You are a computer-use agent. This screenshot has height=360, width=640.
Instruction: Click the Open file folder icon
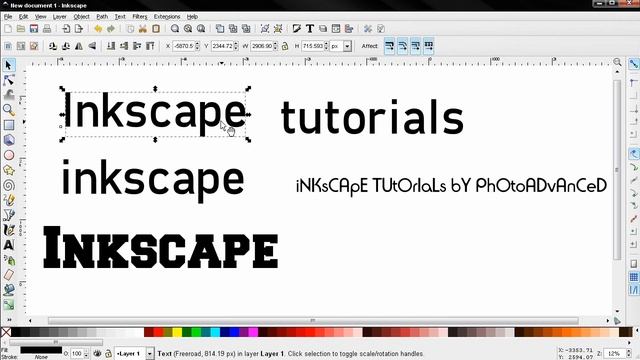point(21,29)
